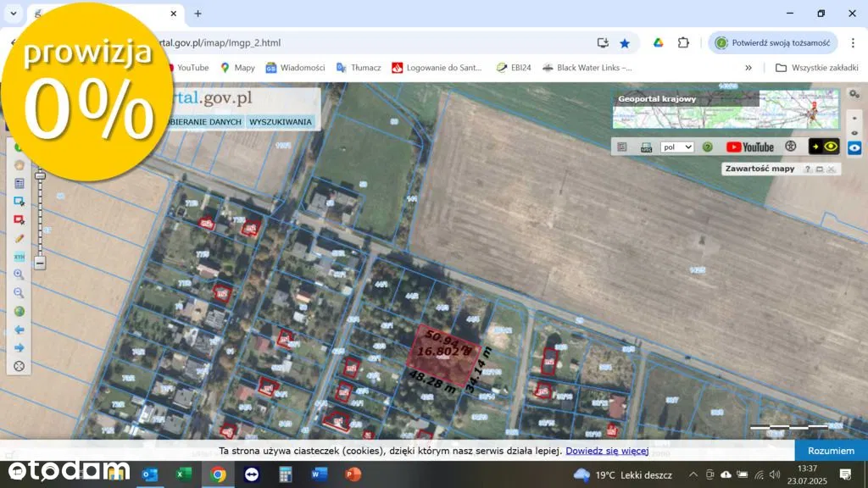
Task: Bookmark this page with star icon
Action: point(625,42)
